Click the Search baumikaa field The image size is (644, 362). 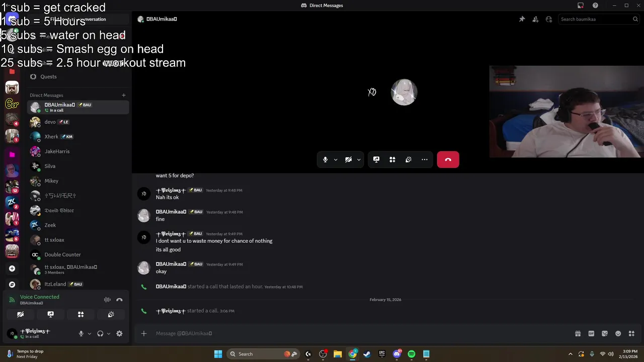point(599,19)
